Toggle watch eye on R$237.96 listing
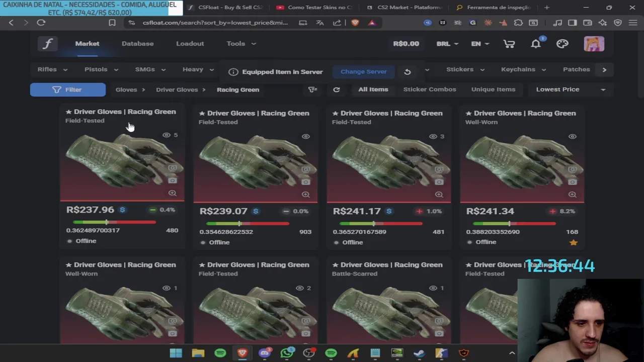The image size is (644, 362). point(166,135)
